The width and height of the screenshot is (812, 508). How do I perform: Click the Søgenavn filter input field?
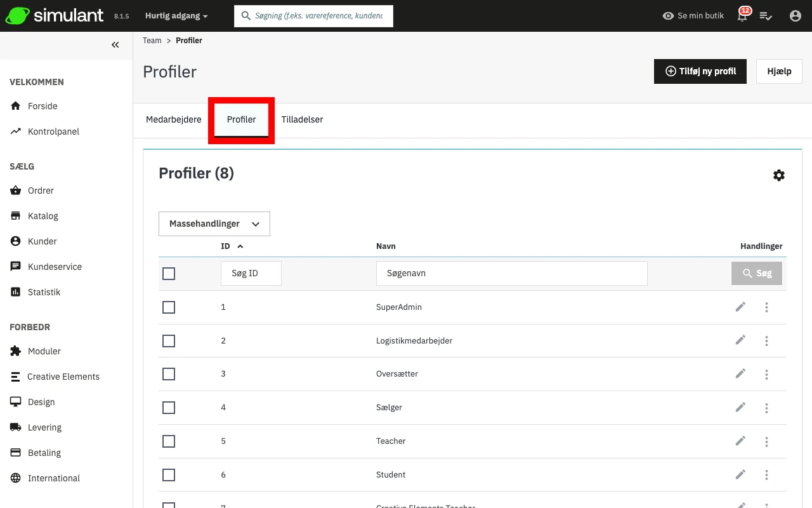coord(511,274)
